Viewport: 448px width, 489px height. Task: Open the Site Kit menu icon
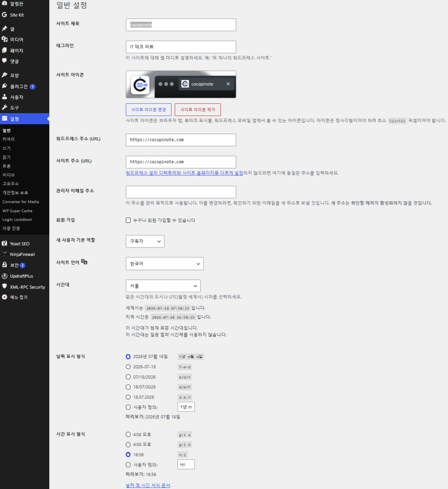point(4,15)
